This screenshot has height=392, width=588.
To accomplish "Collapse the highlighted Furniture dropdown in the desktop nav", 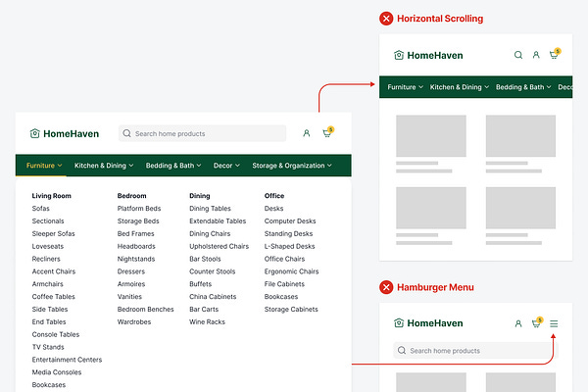I will point(44,166).
